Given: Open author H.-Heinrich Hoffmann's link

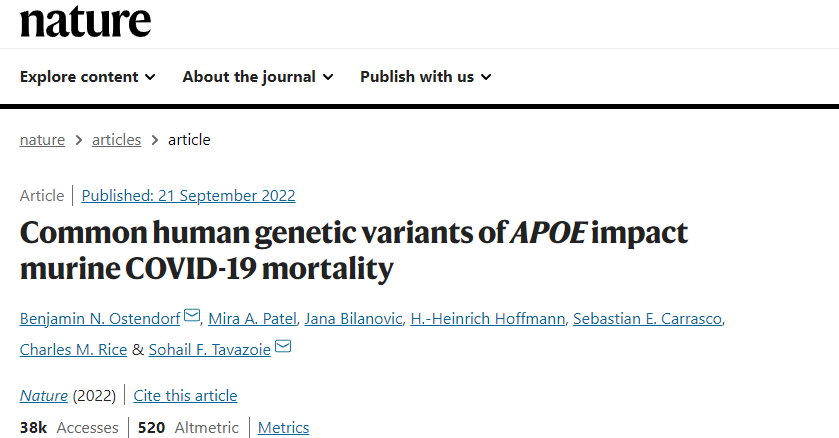Looking at the screenshot, I should click(x=487, y=319).
